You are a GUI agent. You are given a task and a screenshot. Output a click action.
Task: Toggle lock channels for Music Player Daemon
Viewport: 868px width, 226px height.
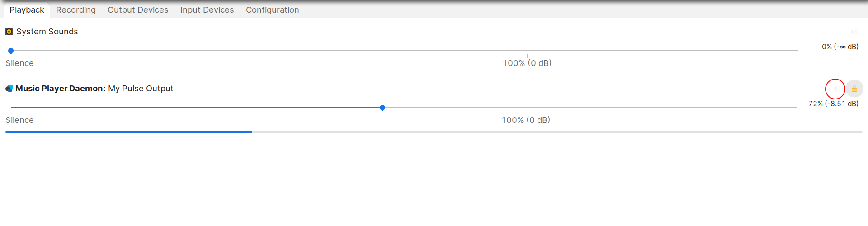pos(854,89)
